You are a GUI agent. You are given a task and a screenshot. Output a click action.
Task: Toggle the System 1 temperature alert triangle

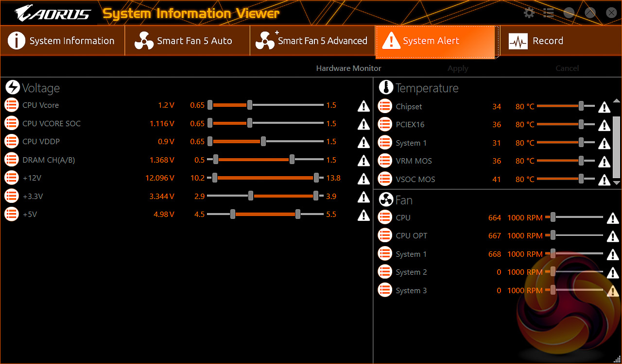[x=604, y=144]
